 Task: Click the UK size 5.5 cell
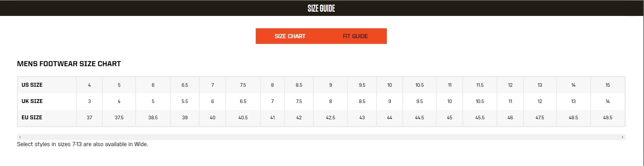pos(185,101)
